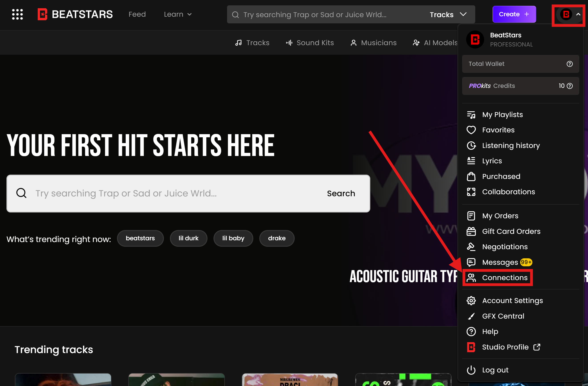Image resolution: width=588 pixels, height=386 pixels.
Task: Switch to the Sound Kits tab
Action: tap(310, 43)
